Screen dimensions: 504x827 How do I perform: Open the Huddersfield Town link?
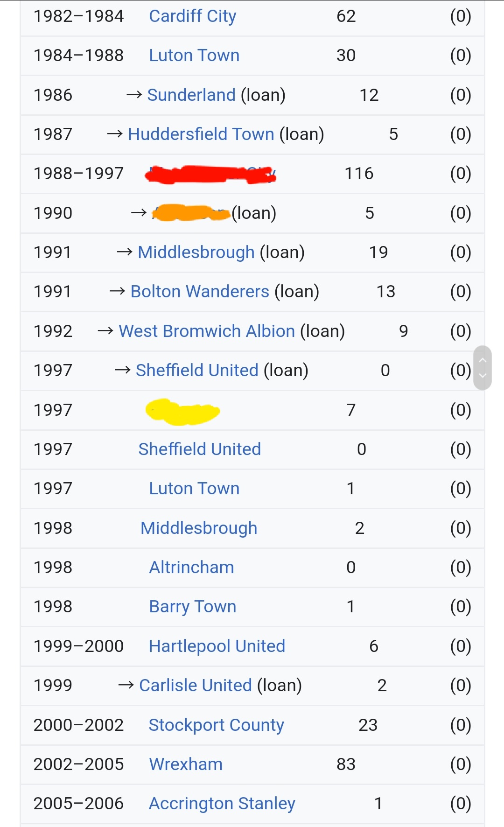pyautogui.click(x=201, y=134)
